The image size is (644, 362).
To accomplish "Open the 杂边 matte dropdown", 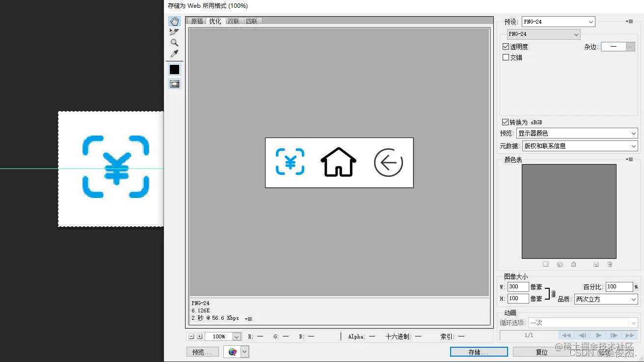I will click(x=618, y=47).
